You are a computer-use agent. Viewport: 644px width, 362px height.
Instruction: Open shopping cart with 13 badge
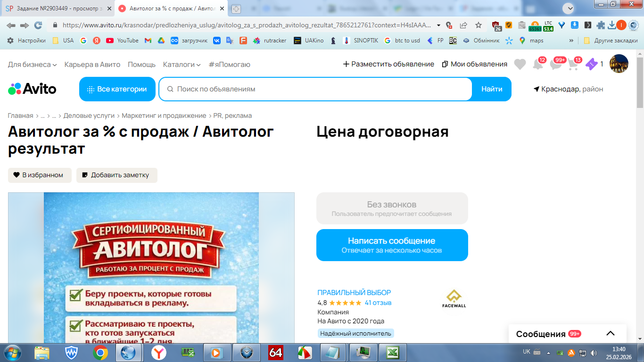(x=574, y=64)
